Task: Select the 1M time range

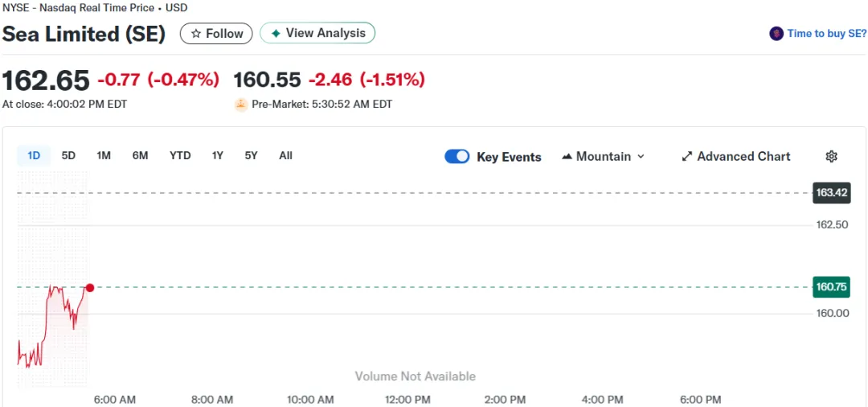Action: 104,155
